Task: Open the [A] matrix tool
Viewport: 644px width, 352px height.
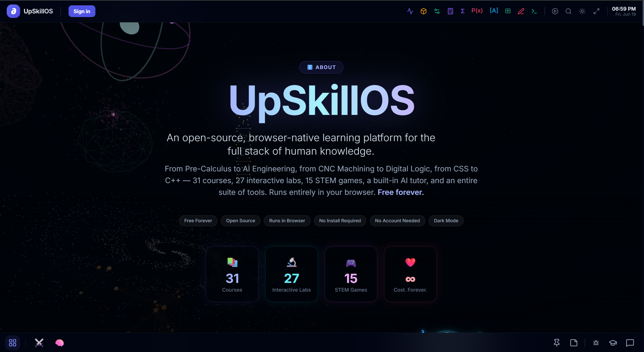Action: (494, 11)
